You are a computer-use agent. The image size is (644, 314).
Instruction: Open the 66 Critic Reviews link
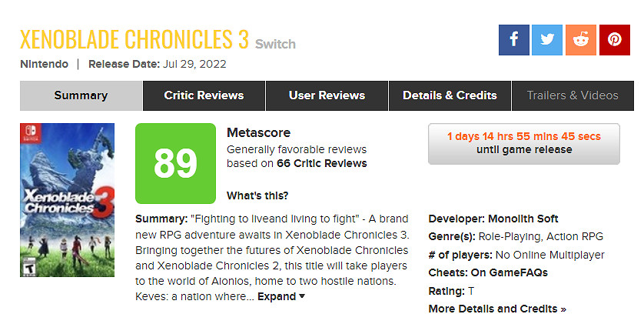[x=323, y=163]
